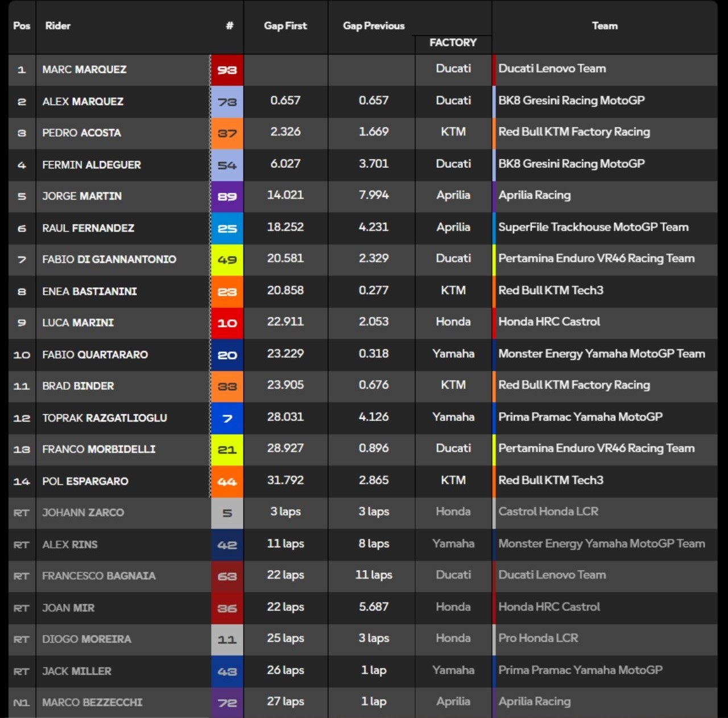Viewport: 728px width, 718px height.
Task: Click Pertamina Enduro VR46 in Di Giannantonio row
Action: click(x=597, y=259)
